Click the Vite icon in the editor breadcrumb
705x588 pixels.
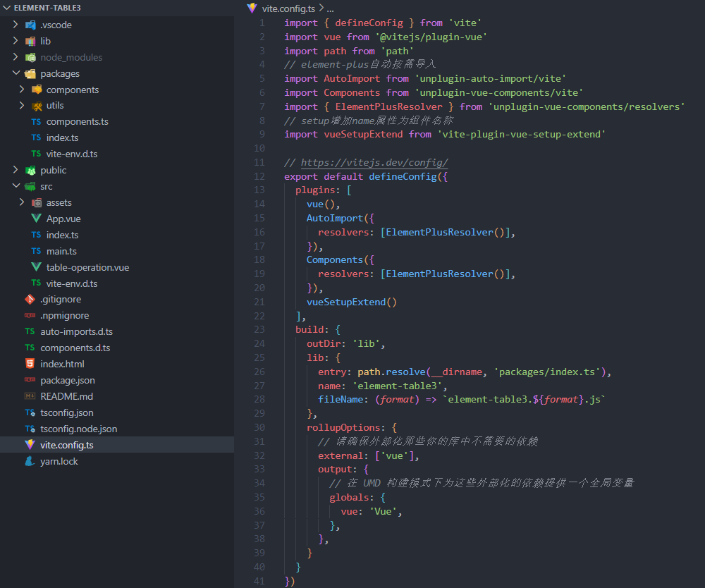[x=252, y=8]
